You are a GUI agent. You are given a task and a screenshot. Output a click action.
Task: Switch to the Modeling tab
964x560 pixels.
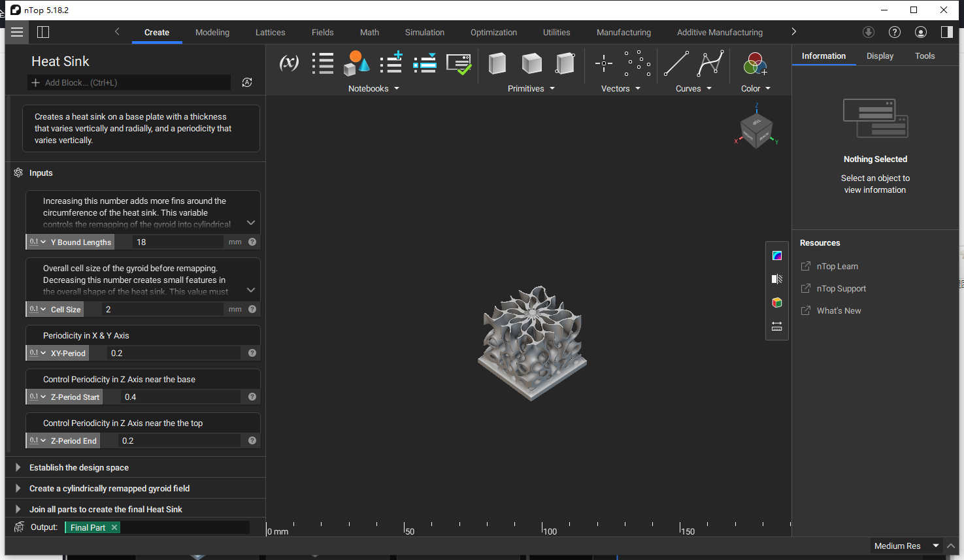(212, 32)
